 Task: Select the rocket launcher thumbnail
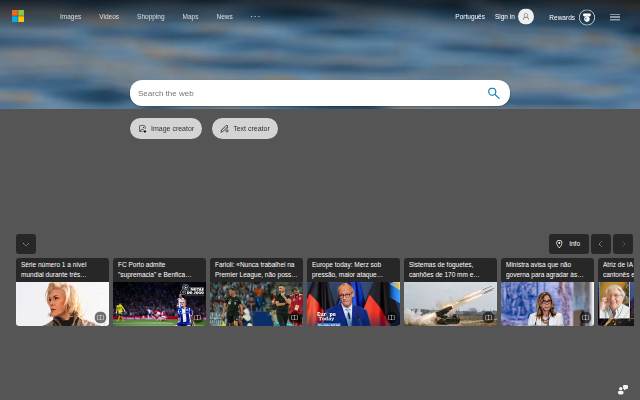(x=451, y=304)
